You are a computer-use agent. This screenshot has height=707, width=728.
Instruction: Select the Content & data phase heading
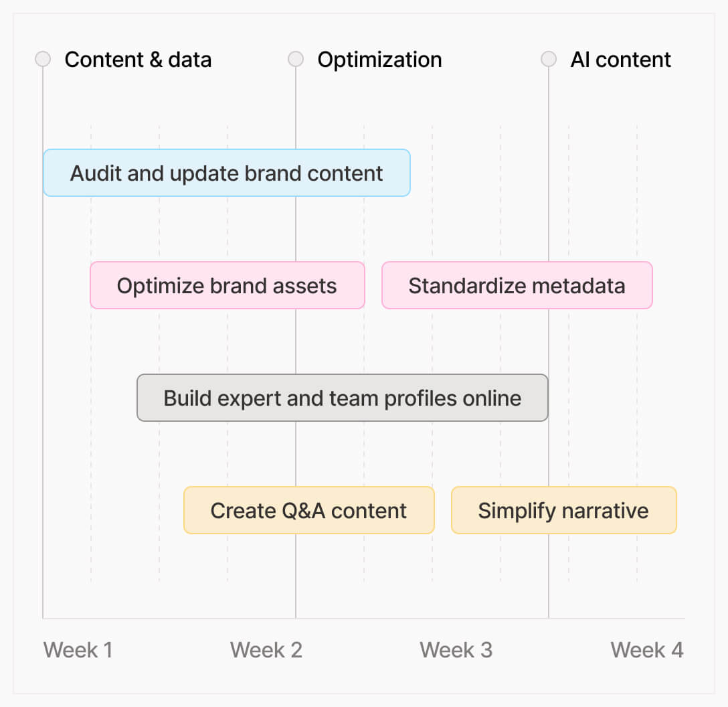tap(138, 60)
